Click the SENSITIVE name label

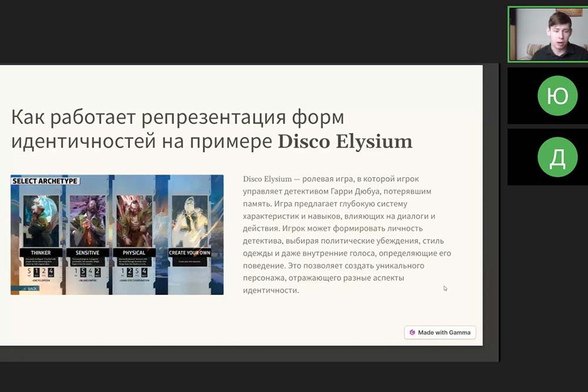pos(87,253)
